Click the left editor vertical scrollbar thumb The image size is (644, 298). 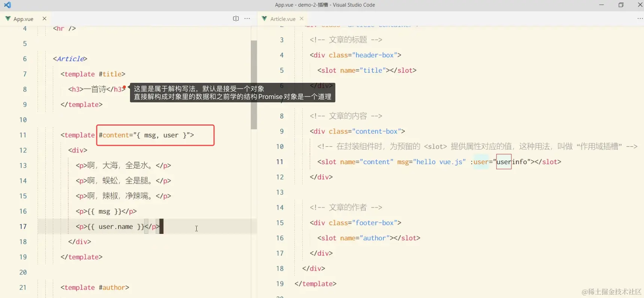point(254,85)
